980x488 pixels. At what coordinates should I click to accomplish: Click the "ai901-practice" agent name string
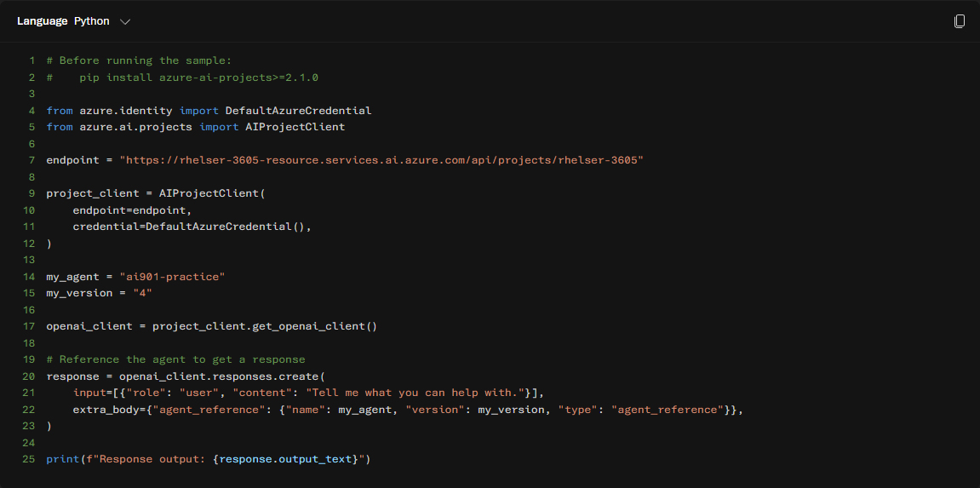pyautogui.click(x=172, y=276)
